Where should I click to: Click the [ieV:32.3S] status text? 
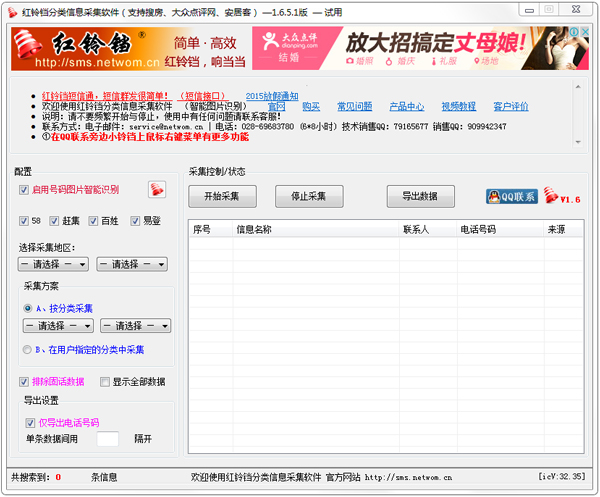[x=562, y=477]
